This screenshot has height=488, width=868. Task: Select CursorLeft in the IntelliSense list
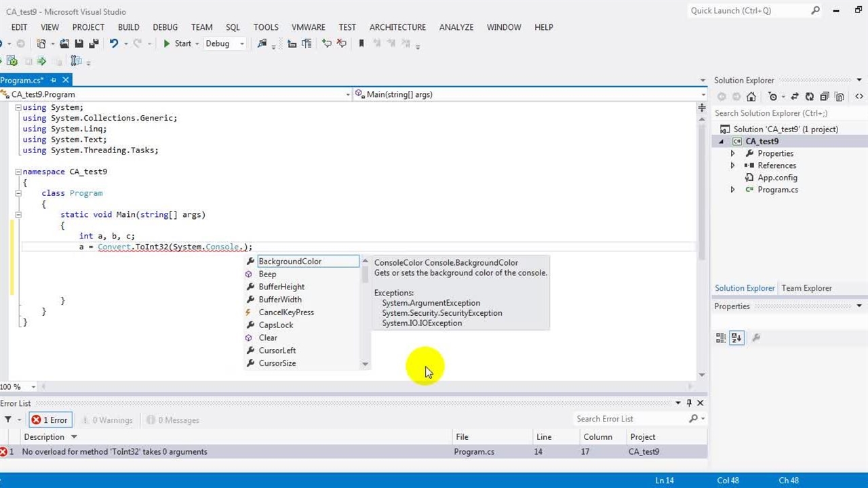[x=277, y=350]
